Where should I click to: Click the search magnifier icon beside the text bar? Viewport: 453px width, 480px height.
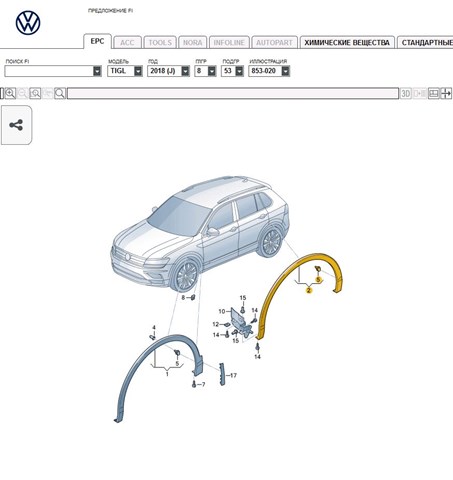point(60,93)
